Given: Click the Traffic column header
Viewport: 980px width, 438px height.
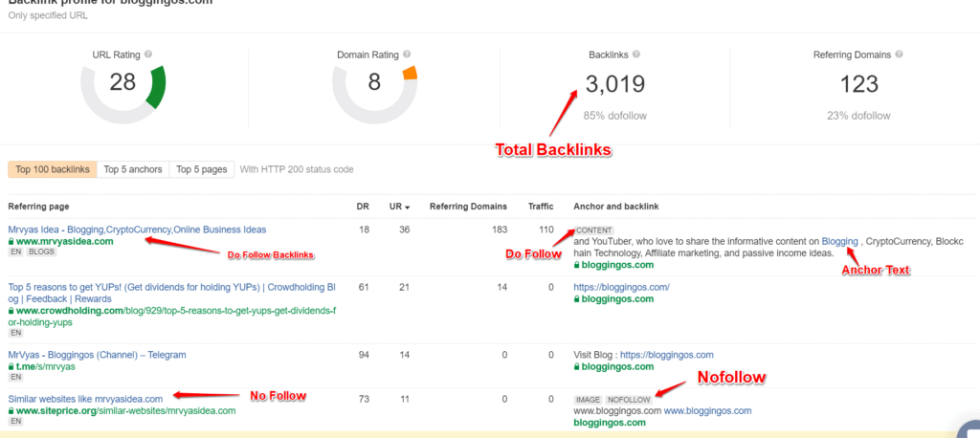Looking at the screenshot, I should (x=541, y=207).
